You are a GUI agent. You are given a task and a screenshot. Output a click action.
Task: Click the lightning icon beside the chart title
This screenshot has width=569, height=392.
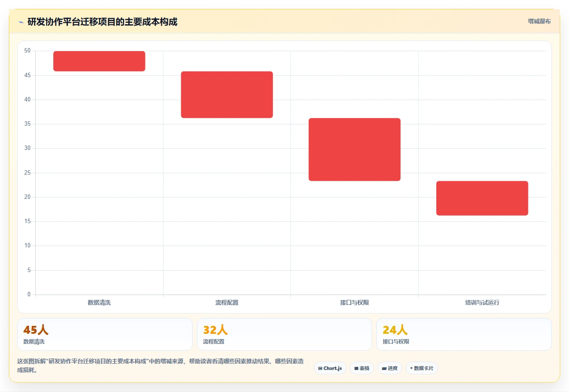tap(21, 22)
